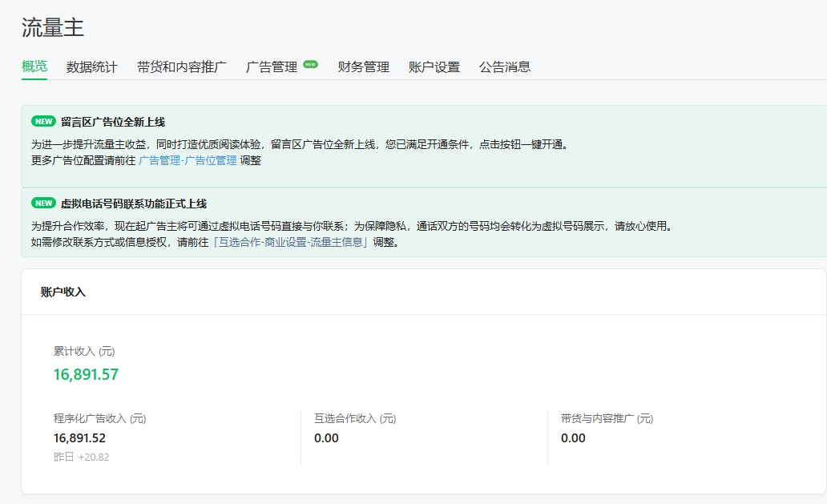Screen dimensions: 827x504
Task: Open the 概览 tab
Action: click(x=34, y=67)
